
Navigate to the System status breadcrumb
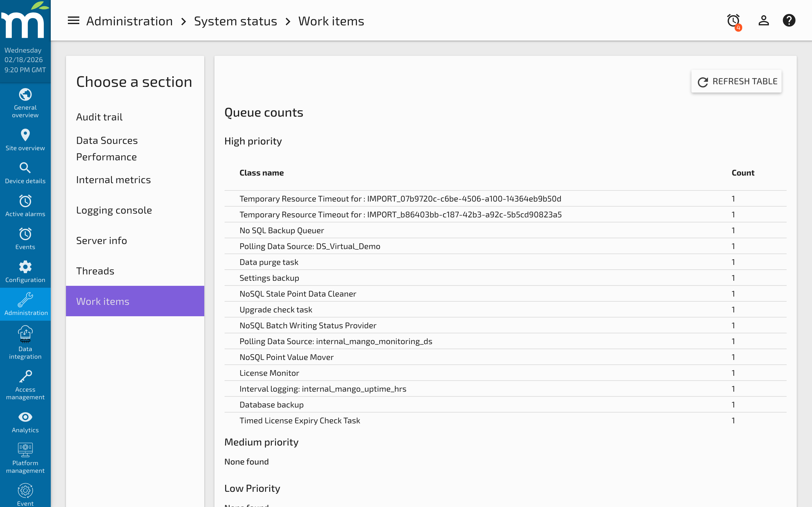(236, 21)
